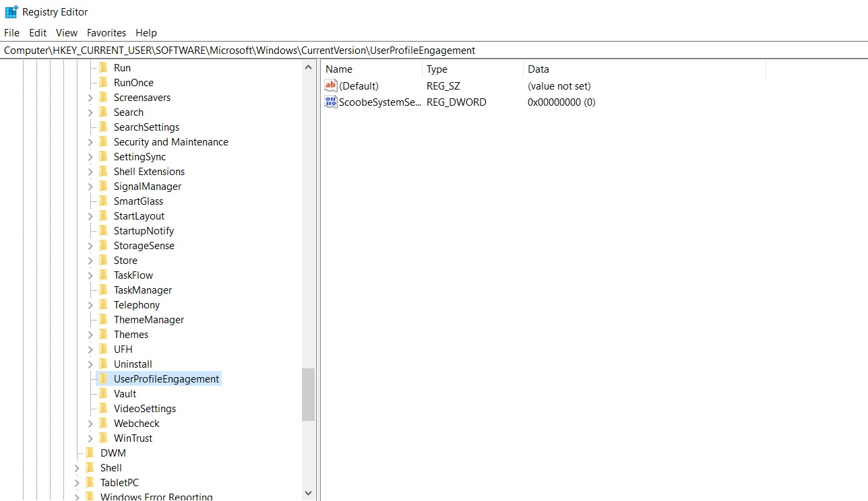Image resolution: width=868 pixels, height=501 pixels.
Task: Select the (Default) value name
Action: [359, 86]
